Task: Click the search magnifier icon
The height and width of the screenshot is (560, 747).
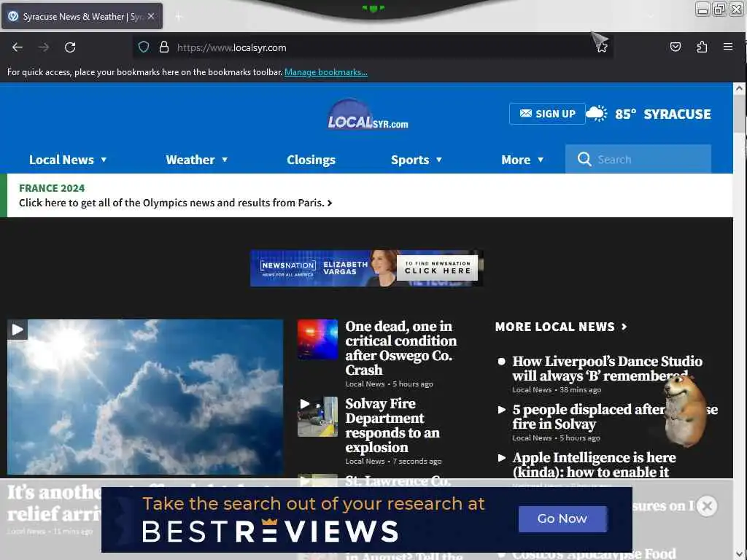Action: tap(584, 159)
